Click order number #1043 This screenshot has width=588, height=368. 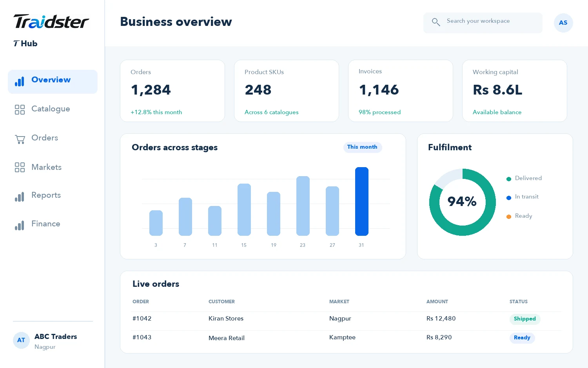pos(142,337)
